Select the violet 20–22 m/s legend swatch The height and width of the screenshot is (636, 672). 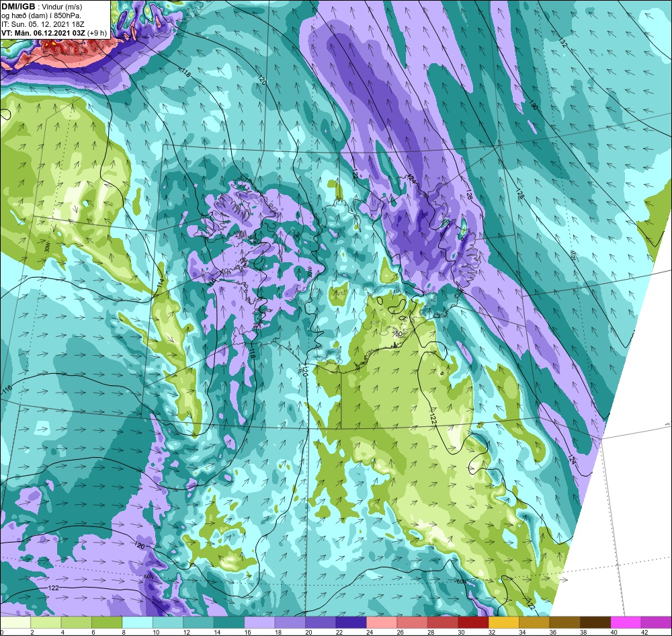[321, 622]
